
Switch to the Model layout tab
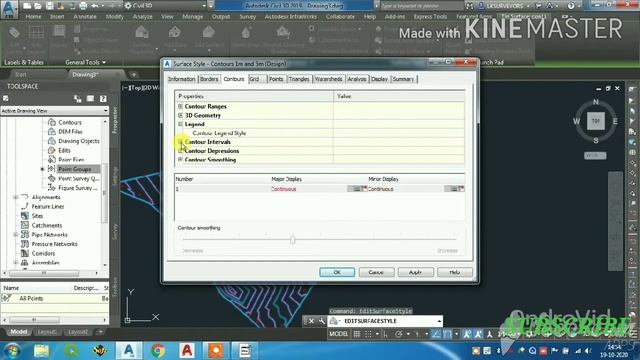point(18,332)
